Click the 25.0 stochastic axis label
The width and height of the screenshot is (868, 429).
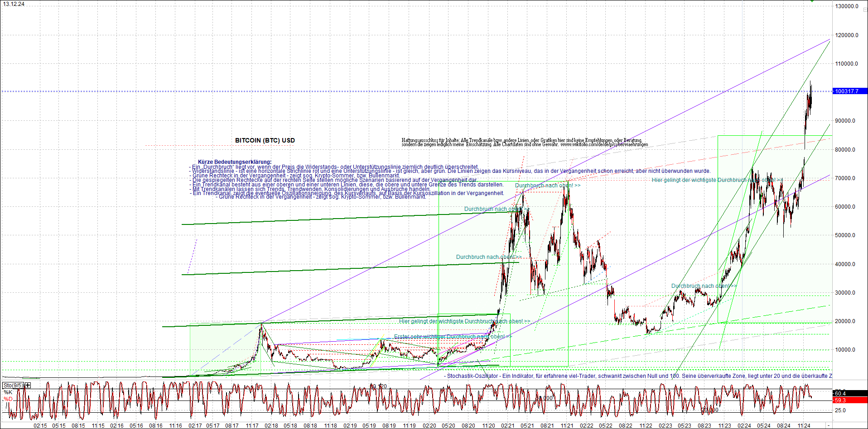tap(840, 410)
